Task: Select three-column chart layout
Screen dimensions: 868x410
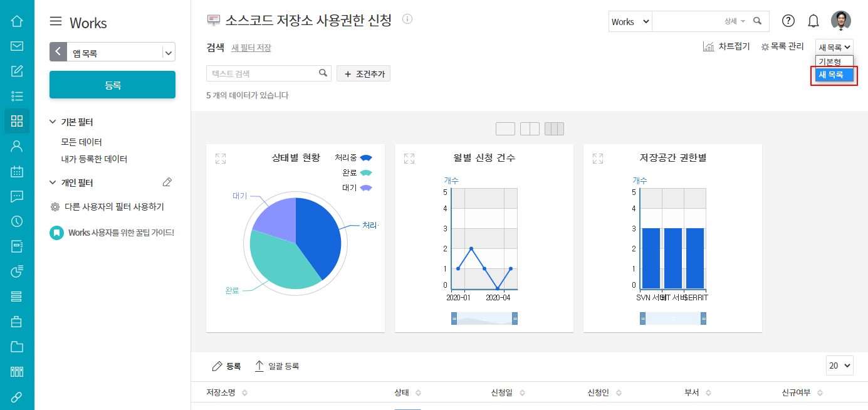Action: [x=554, y=129]
